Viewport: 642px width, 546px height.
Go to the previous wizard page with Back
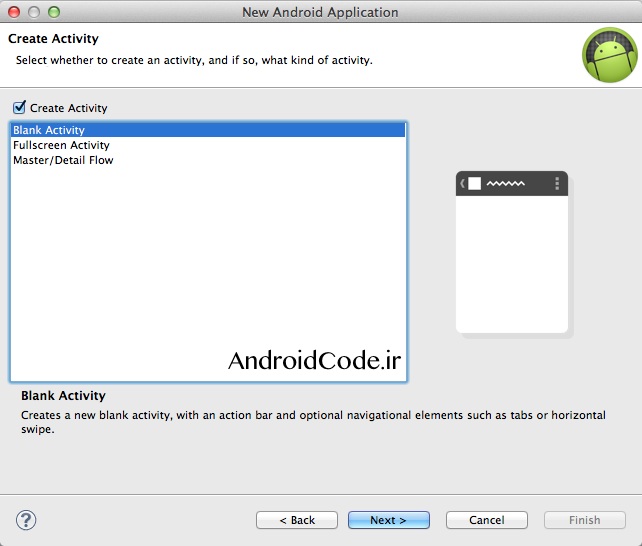point(297,520)
